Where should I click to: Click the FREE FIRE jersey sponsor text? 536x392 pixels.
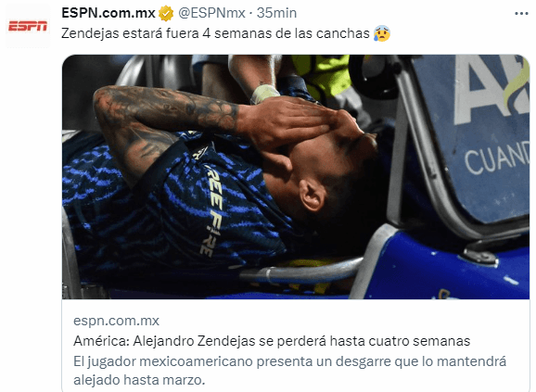pos(212,209)
